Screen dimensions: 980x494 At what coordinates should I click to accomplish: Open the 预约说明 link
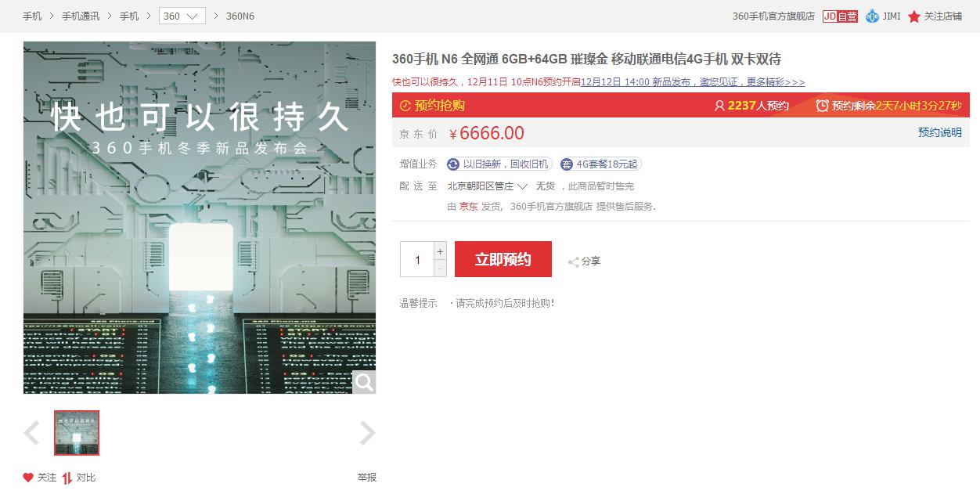click(x=940, y=133)
